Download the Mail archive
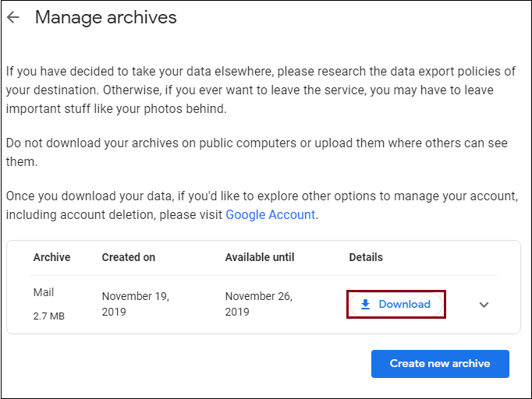 click(396, 304)
